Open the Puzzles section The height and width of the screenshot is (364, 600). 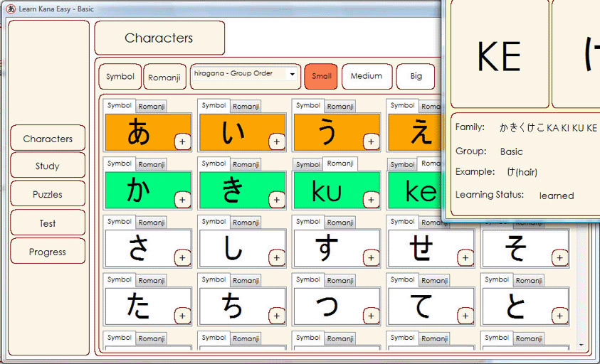coord(48,194)
